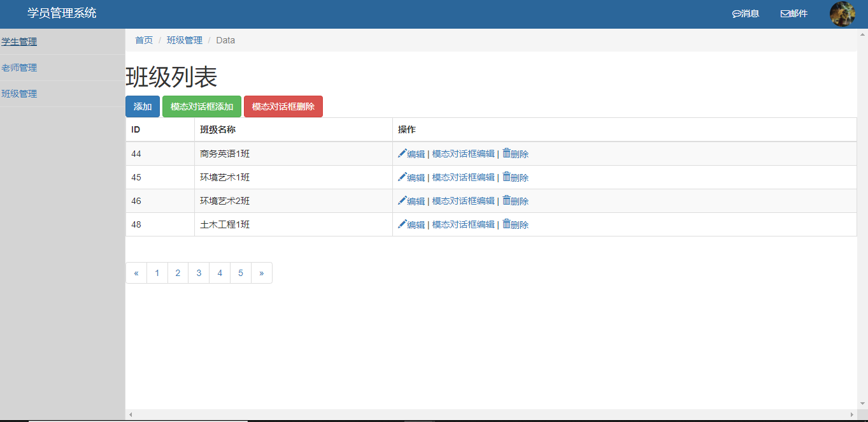Click the horizontal scrollbar left arrow
The image size is (868, 422).
click(x=131, y=414)
